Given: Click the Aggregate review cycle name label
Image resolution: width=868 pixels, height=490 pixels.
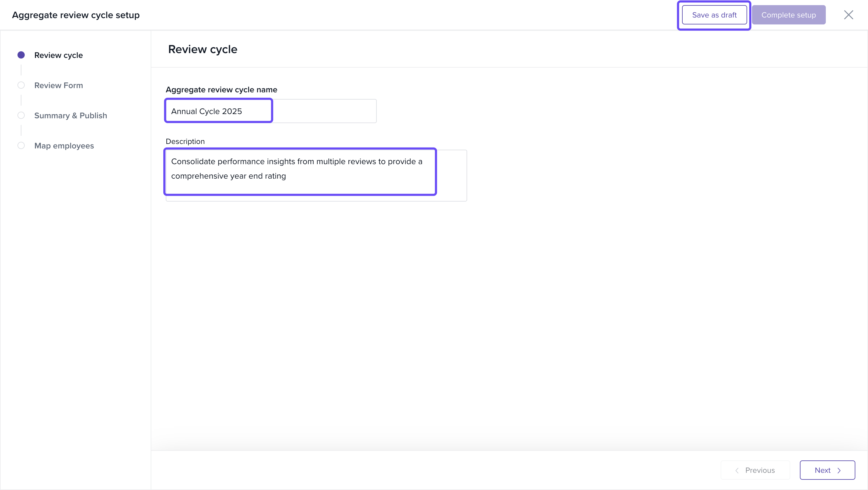Looking at the screenshot, I should [x=221, y=90].
